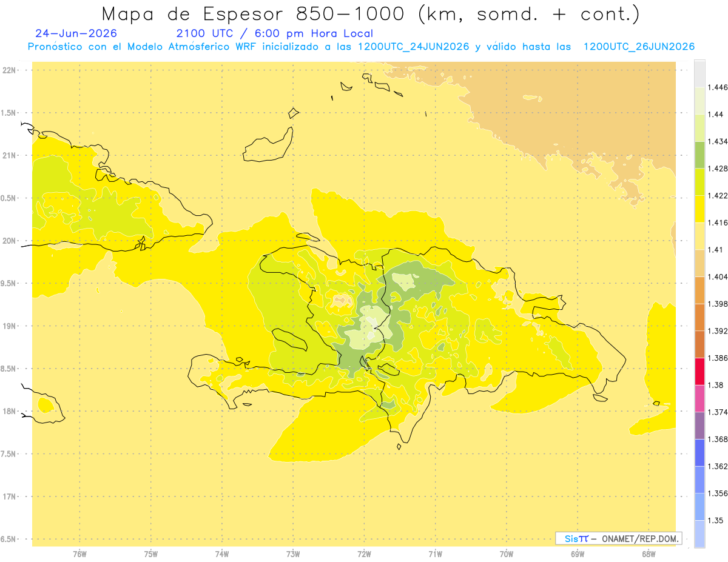This screenshot has width=728, height=562.
Task: Click the '75W' longitude label
Action: coord(151,554)
